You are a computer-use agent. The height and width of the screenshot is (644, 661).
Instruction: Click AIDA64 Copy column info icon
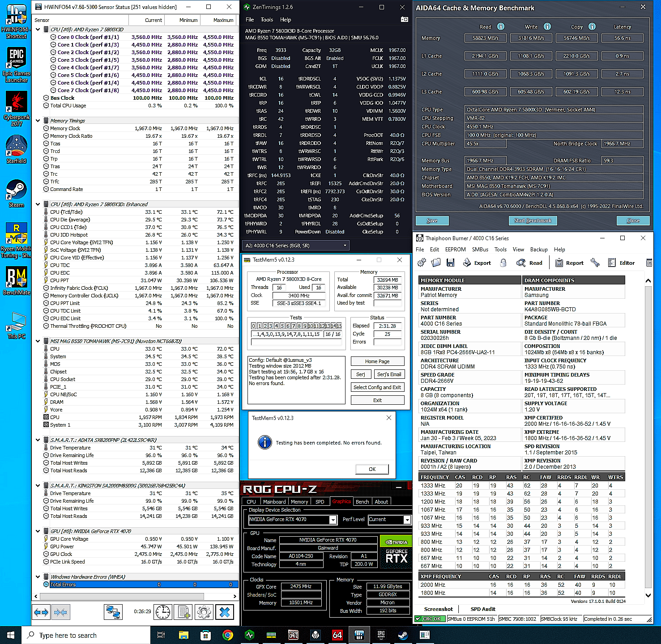pos(592,26)
